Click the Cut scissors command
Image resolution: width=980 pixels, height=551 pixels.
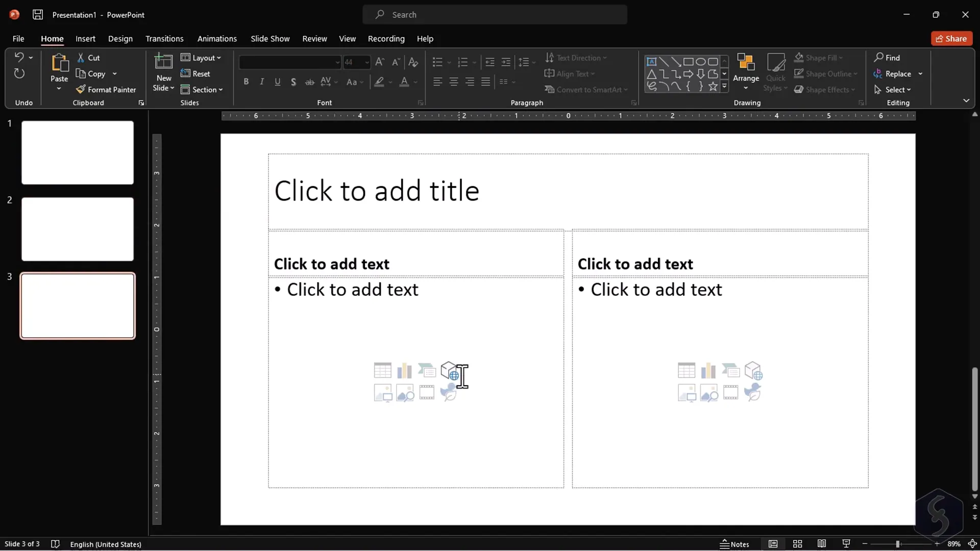click(x=88, y=58)
